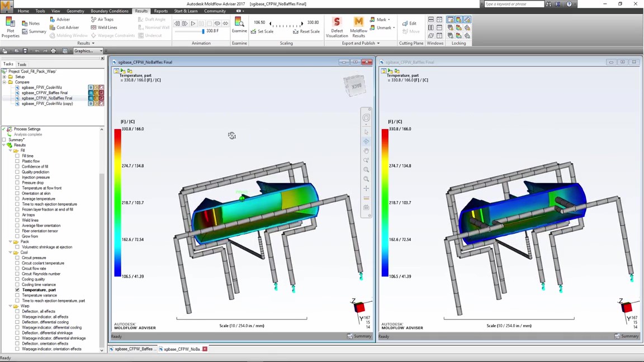Image resolution: width=644 pixels, height=362 pixels.
Task: Click the Examine tool icon
Action: tap(239, 22)
